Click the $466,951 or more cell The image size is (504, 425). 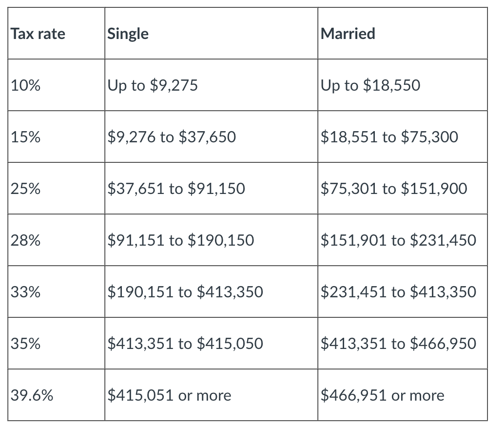click(x=383, y=395)
